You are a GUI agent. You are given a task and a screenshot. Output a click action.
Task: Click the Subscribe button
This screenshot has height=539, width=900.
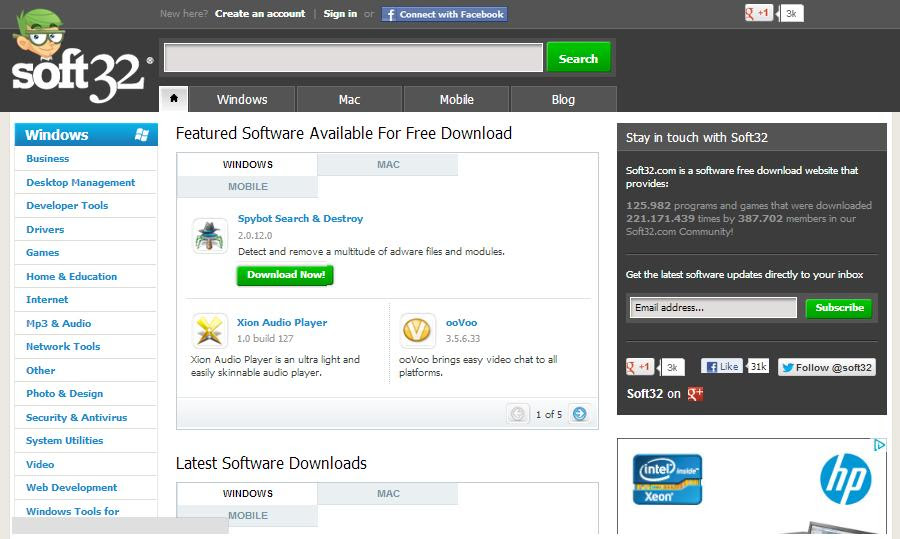[839, 308]
